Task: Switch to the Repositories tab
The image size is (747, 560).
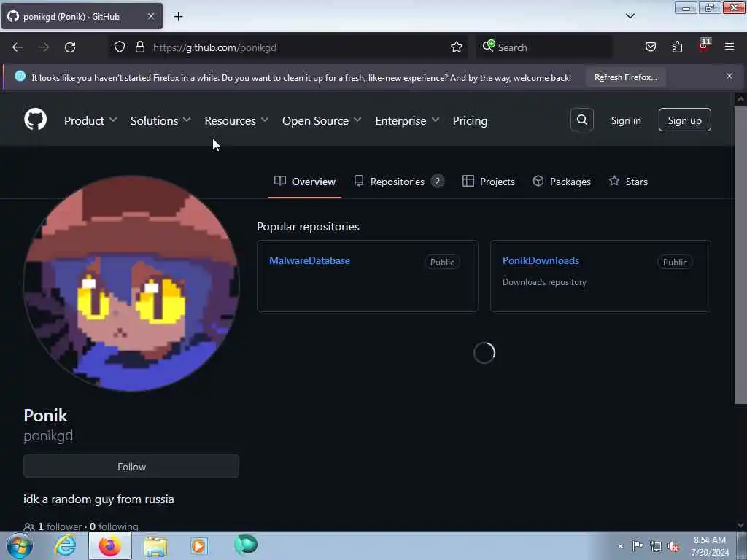Action: click(x=399, y=182)
